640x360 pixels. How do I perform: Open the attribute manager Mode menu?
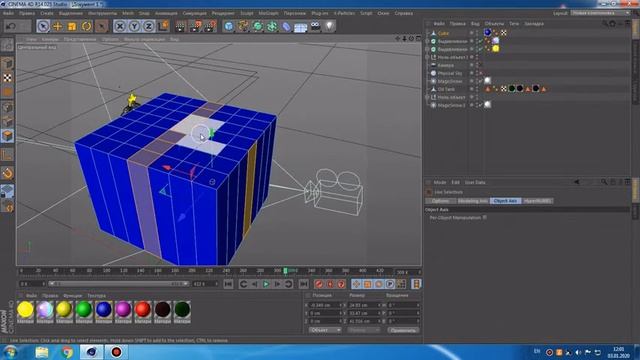(440, 182)
